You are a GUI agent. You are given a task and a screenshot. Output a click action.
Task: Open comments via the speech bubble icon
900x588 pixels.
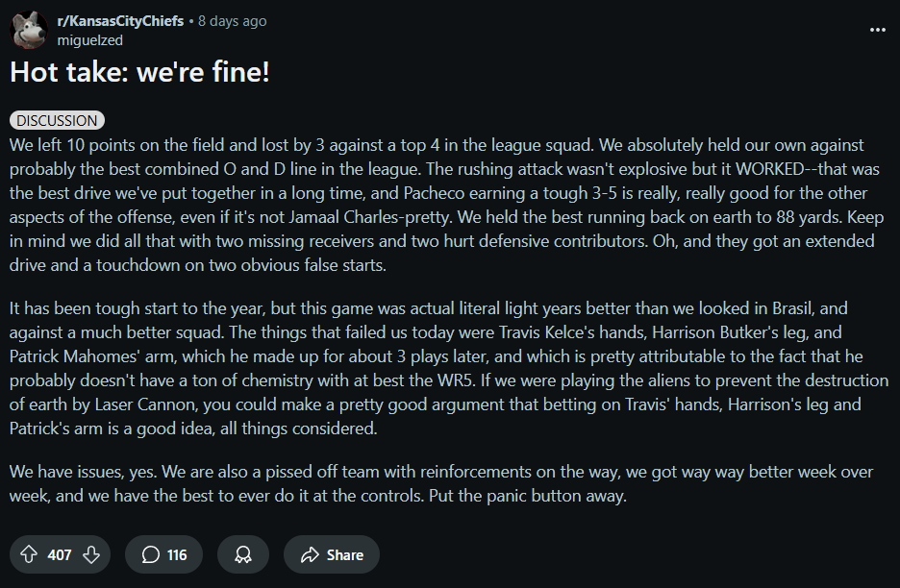pos(150,554)
